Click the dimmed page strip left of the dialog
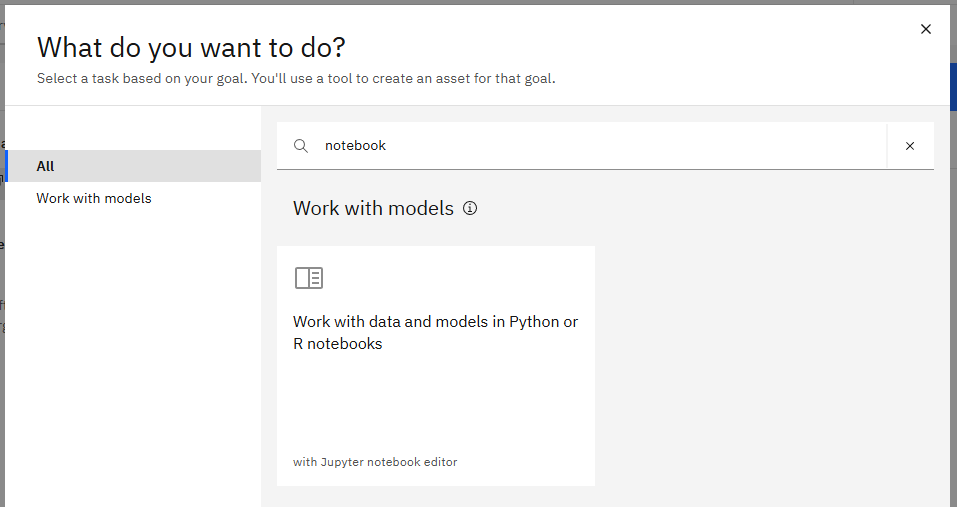 click(2, 275)
